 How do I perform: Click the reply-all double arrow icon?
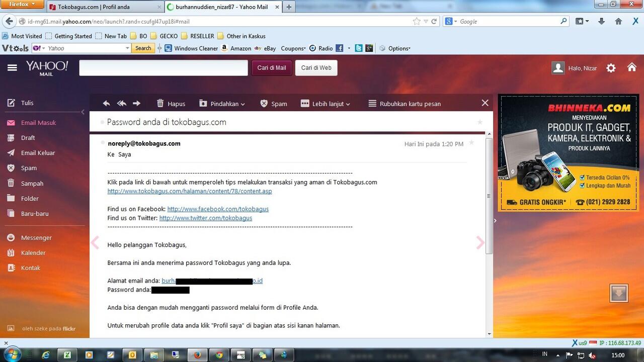tap(122, 103)
